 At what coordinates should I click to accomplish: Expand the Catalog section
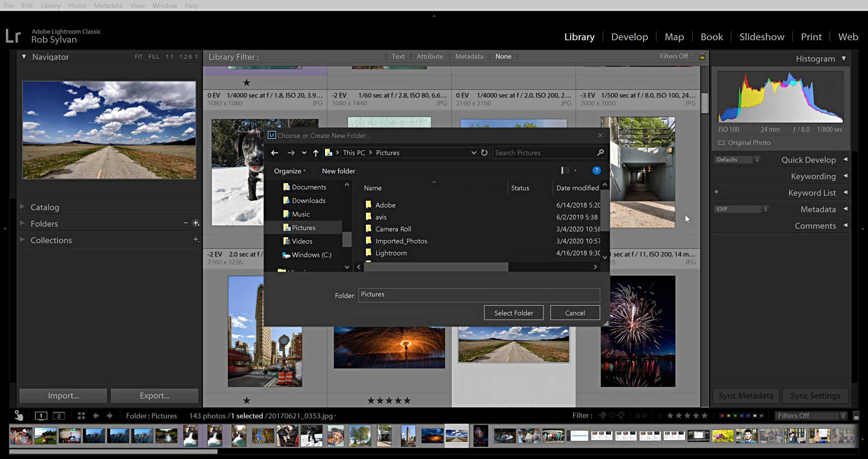pyautogui.click(x=22, y=207)
